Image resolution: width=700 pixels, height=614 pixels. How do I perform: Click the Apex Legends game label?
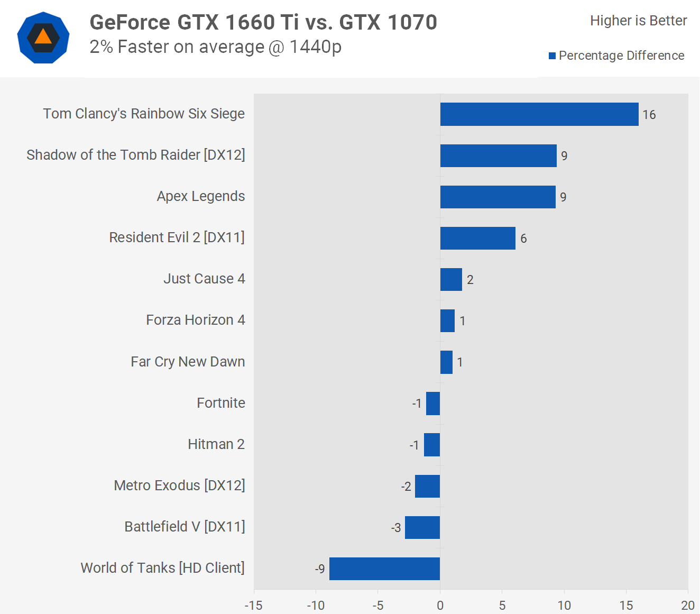200,196
